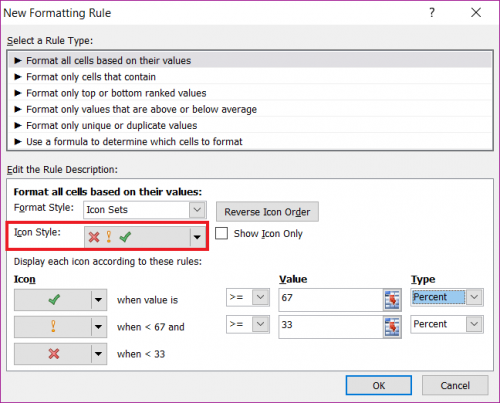Enable the Show Icon Only checkbox
Viewport: 500px width, 403px height.
[221, 233]
